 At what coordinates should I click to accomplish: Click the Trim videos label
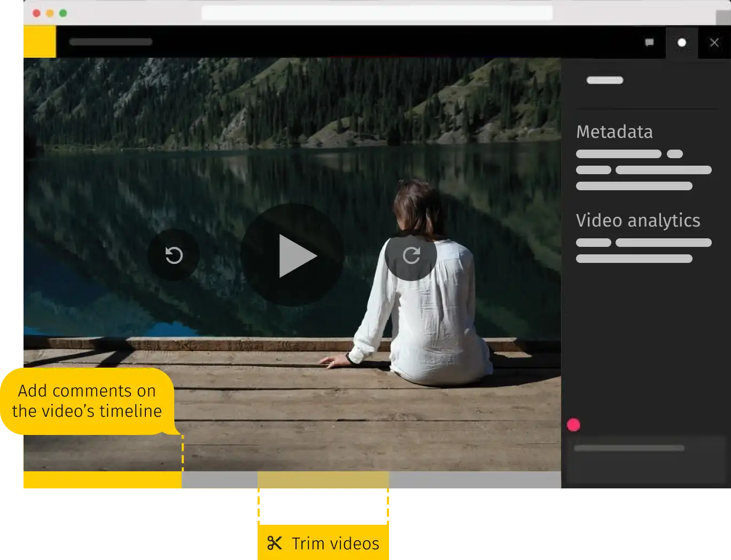tap(336, 543)
